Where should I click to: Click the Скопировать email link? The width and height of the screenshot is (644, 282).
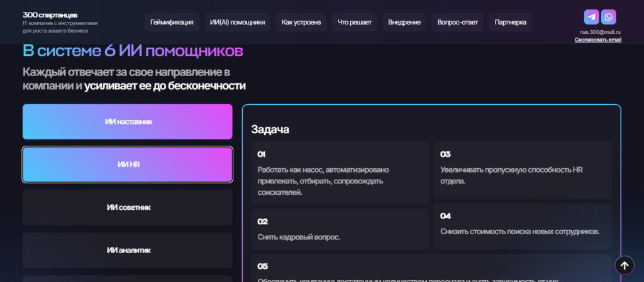pyautogui.click(x=597, y=40)
